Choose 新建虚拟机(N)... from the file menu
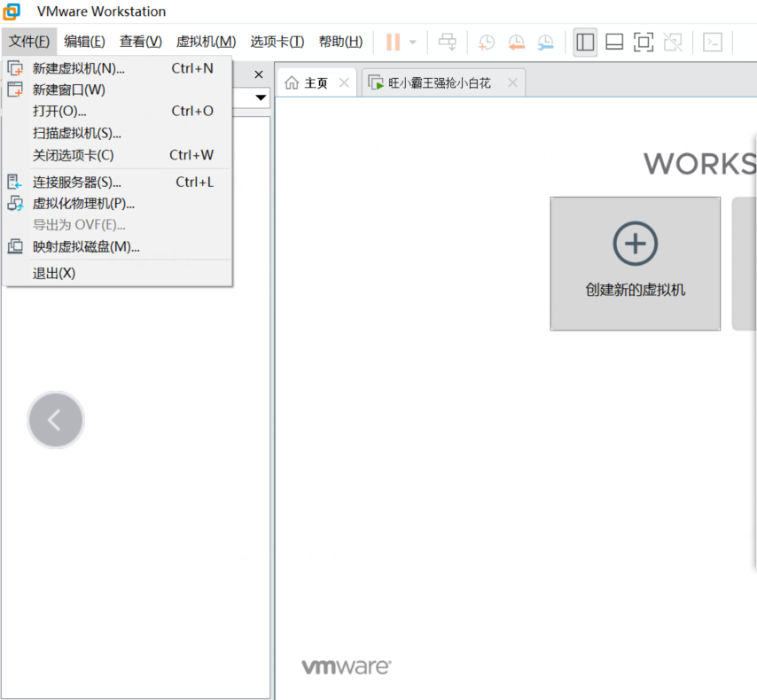The width and height of the screenshot is (757, 700). (x=117, y=68)
